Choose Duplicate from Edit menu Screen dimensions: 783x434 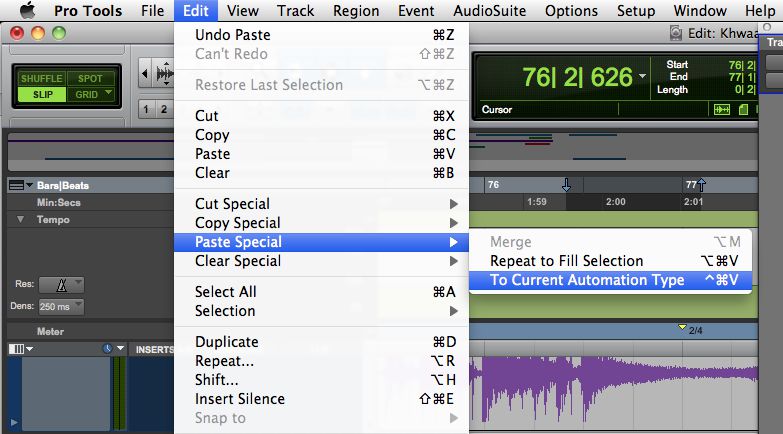pos(322,341)
